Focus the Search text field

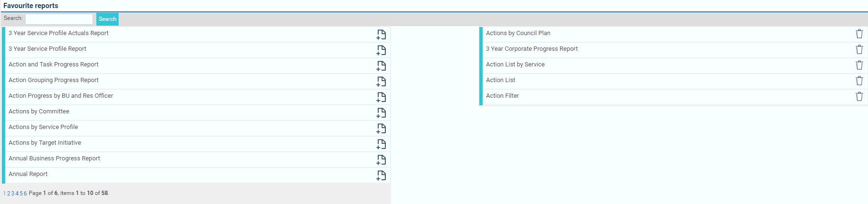coord(59,19)
